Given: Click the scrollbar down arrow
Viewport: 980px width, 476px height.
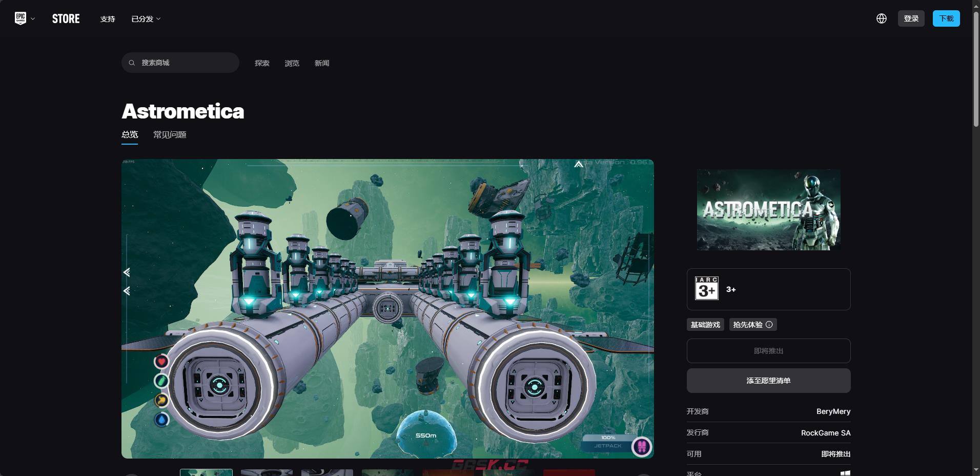Looking at the screenshot, I should point(976,470).
